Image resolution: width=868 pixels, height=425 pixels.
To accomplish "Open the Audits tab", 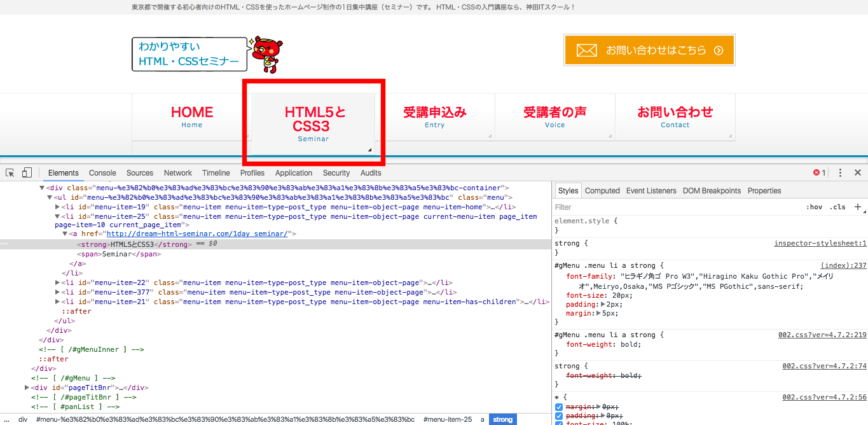I will click(x=371, y=173).
